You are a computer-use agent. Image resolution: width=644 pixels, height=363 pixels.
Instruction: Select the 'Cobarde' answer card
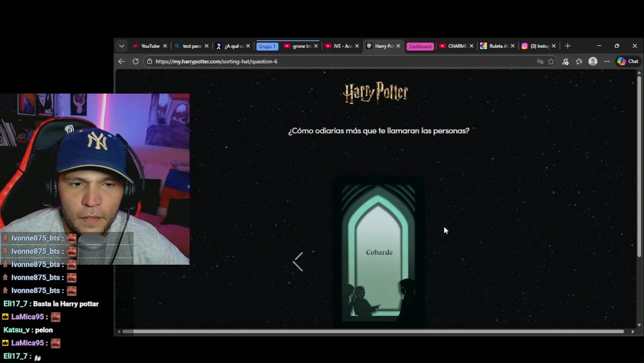(x=378, y=252)
